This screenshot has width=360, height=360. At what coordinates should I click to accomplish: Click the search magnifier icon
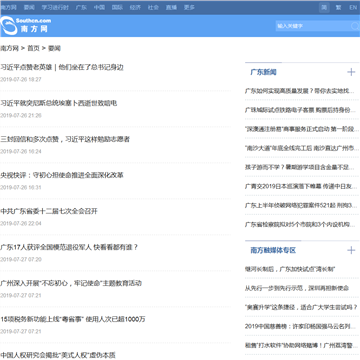355,26
